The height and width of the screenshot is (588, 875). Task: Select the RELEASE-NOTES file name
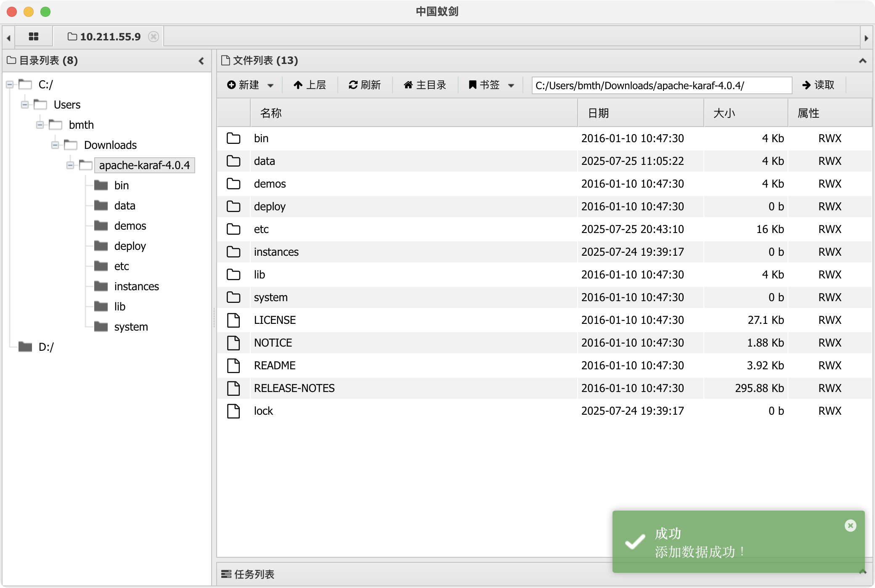[294, 388]
